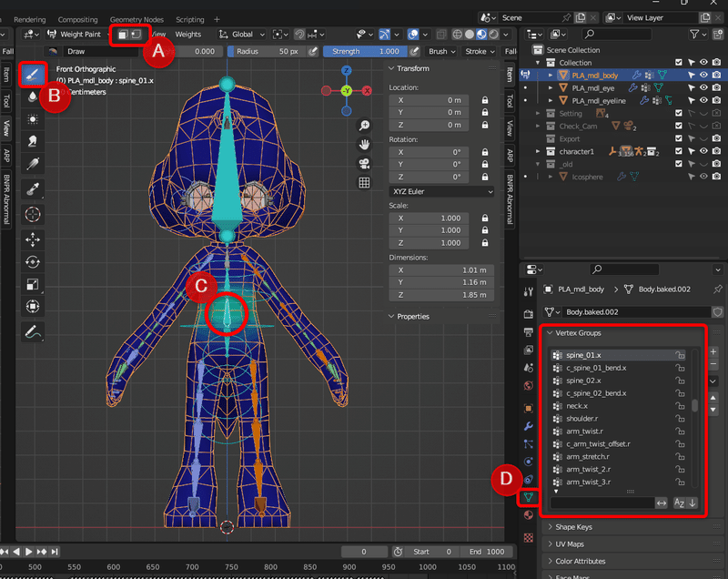The width and height of the screenshot is (728, 579).
Task: Select the Blur tool in toolbar
Action: 33,96
